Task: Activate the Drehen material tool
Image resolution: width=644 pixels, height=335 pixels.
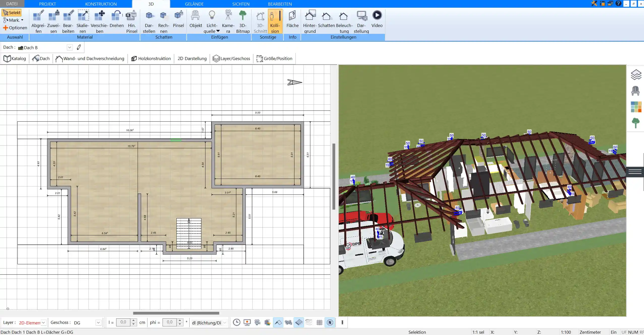Action: 116,19
